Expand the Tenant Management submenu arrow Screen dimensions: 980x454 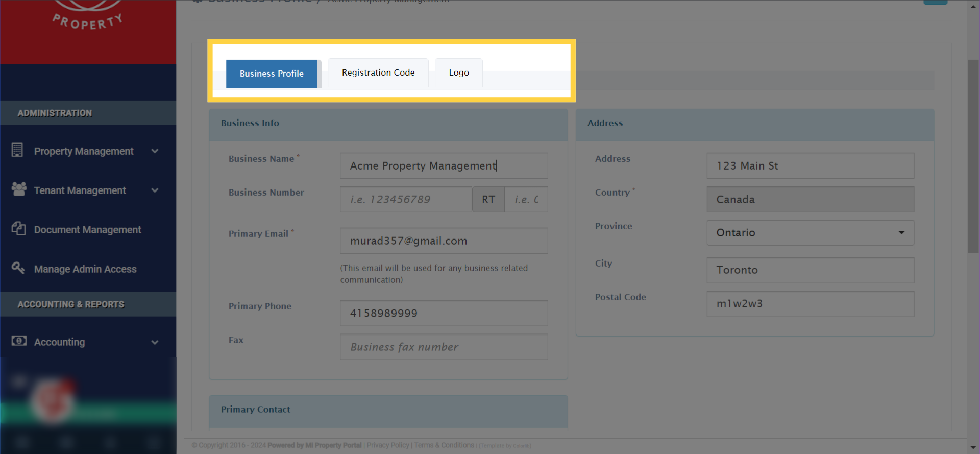(155, 190)
